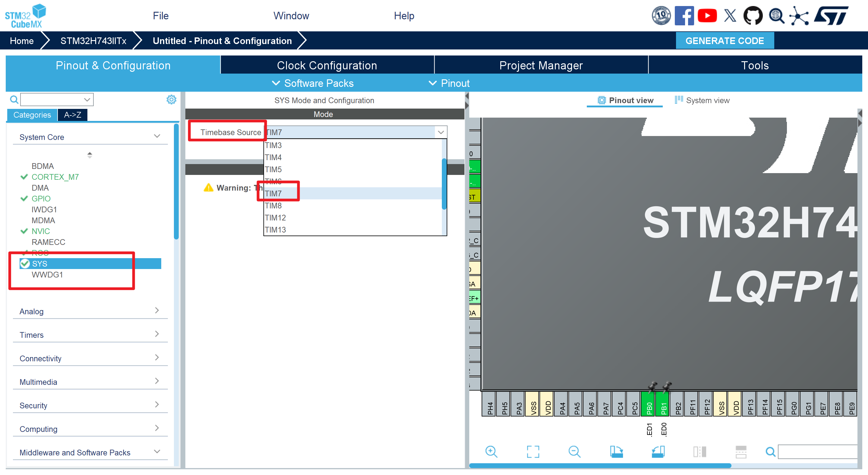Click the greyed horizontal-rows layout icon
Viewport: 868px width, 475px height.
coord(741,452)
